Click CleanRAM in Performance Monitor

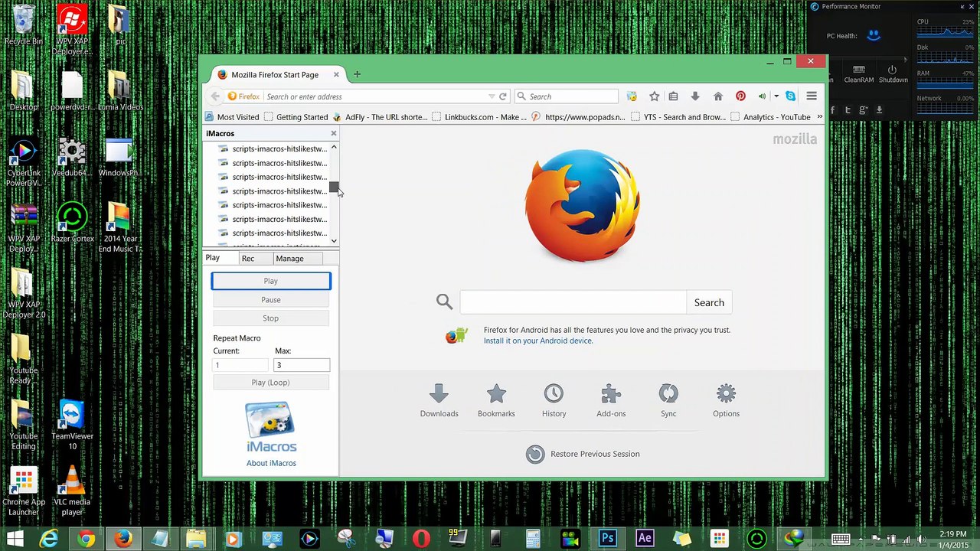859,74
